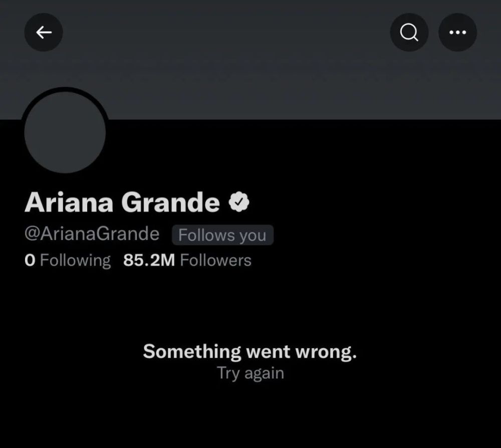
Task: Click the word Grande in the display name
Action: pyautogui.click(x=171, y=202)
